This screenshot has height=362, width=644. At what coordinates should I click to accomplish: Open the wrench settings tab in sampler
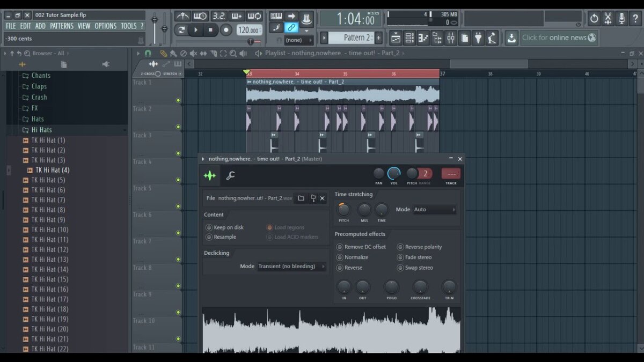(230, 175)
